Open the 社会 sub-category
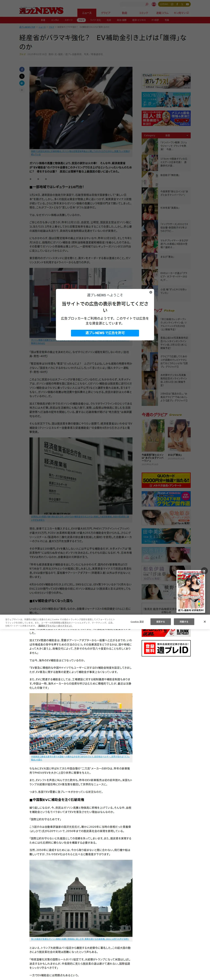Screen dimensions: 210x980 [x=109, y=20]
